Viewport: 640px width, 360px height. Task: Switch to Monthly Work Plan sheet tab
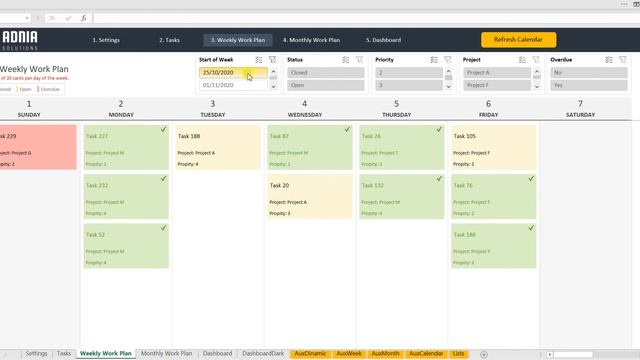click(x=166, y=354)
